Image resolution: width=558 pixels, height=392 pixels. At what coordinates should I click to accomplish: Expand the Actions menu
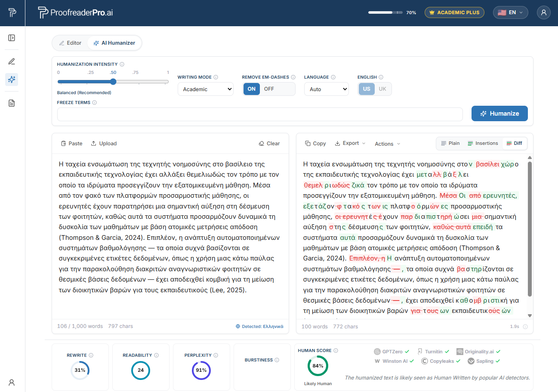tap(387, 144)
